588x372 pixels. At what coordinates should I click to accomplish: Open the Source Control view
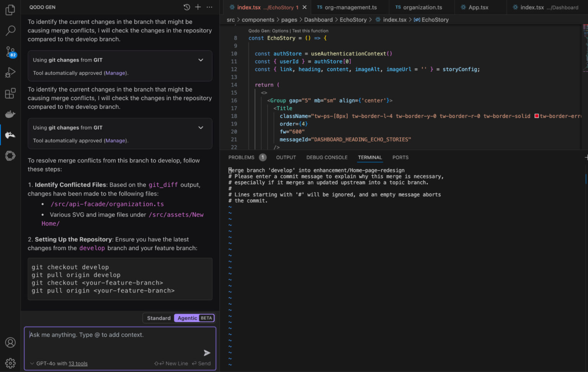tap(10, 51)
